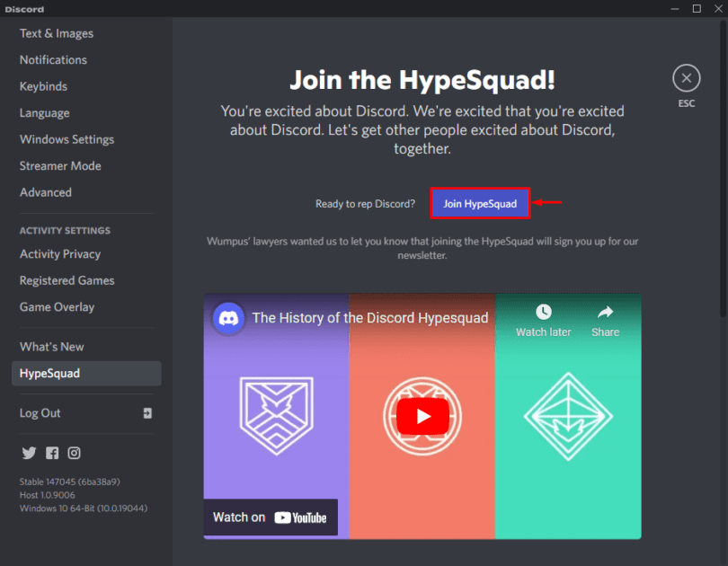This screenshot has width=728, height=566.
Task: Play the History of Discord Hypesquad video
Action: point(422,416)
